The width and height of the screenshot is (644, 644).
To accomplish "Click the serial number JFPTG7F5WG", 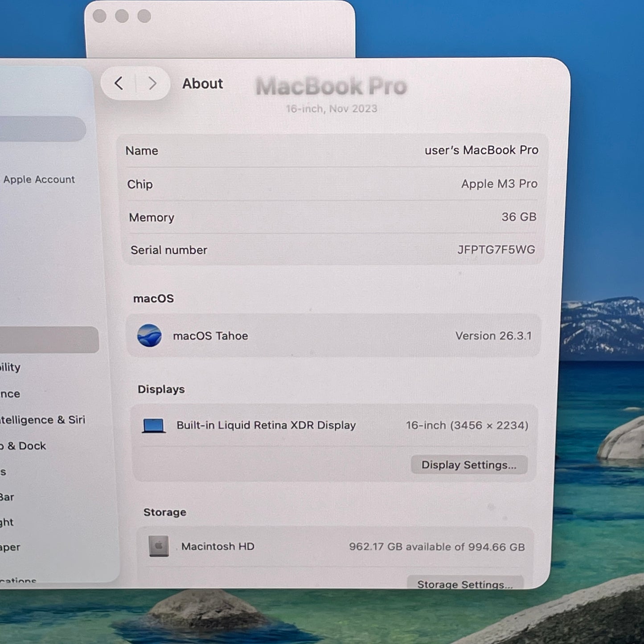I will [496, 250].
